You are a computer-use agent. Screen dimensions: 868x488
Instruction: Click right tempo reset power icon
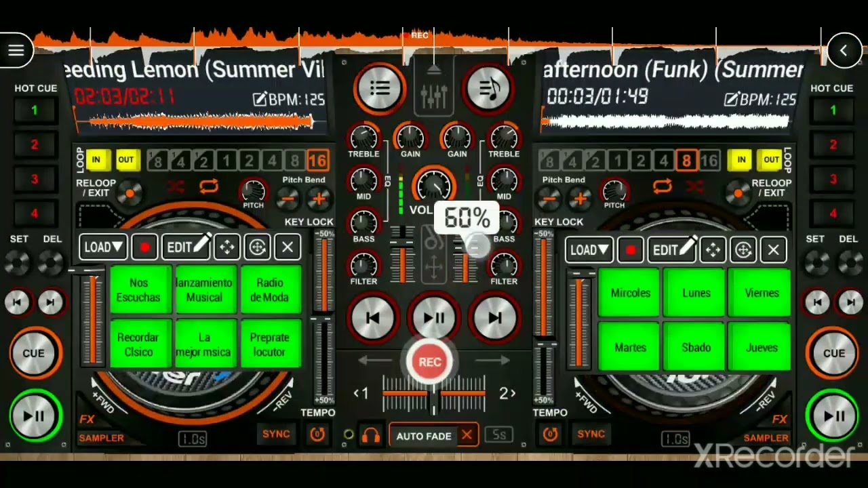[550, 434]
